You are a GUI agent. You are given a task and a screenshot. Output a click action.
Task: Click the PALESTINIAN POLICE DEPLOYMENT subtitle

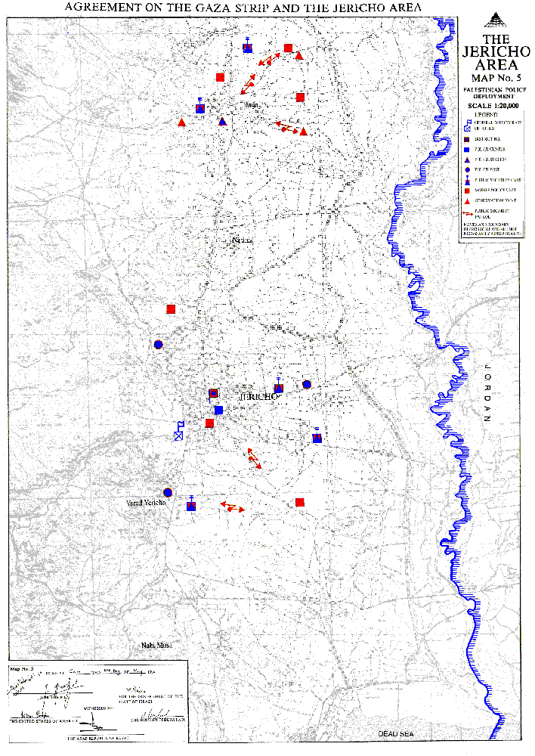495,92
